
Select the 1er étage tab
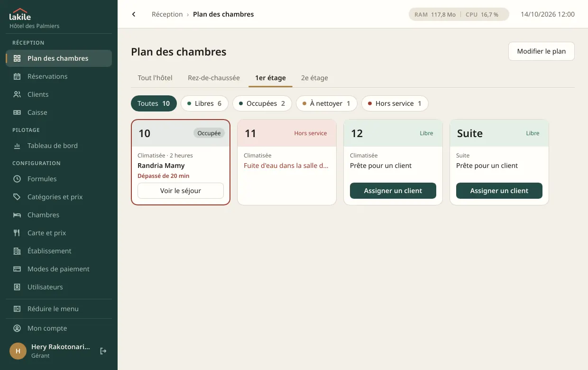pyautogui.click(x=270, y=78)
